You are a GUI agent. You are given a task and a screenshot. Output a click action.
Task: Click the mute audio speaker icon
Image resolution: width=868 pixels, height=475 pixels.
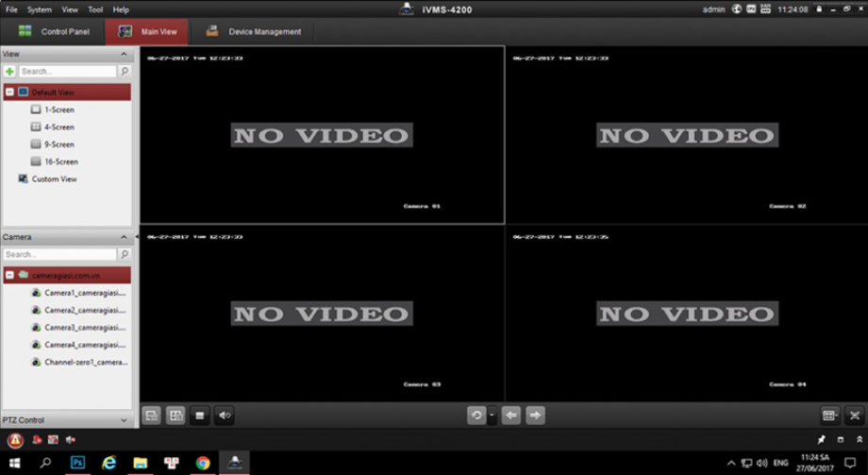coord(224,415)
